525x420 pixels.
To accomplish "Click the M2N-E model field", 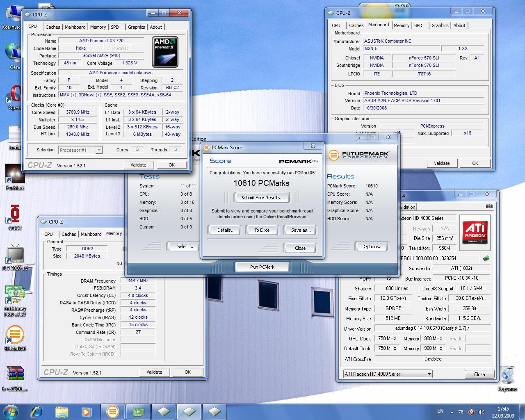I will pyautogui.click(x=401, y=48).
